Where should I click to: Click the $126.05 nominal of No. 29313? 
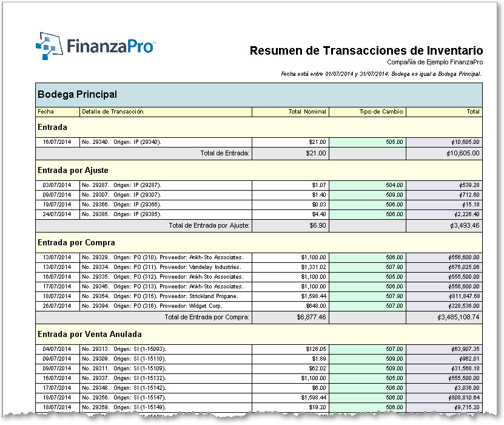coord(316,349)
